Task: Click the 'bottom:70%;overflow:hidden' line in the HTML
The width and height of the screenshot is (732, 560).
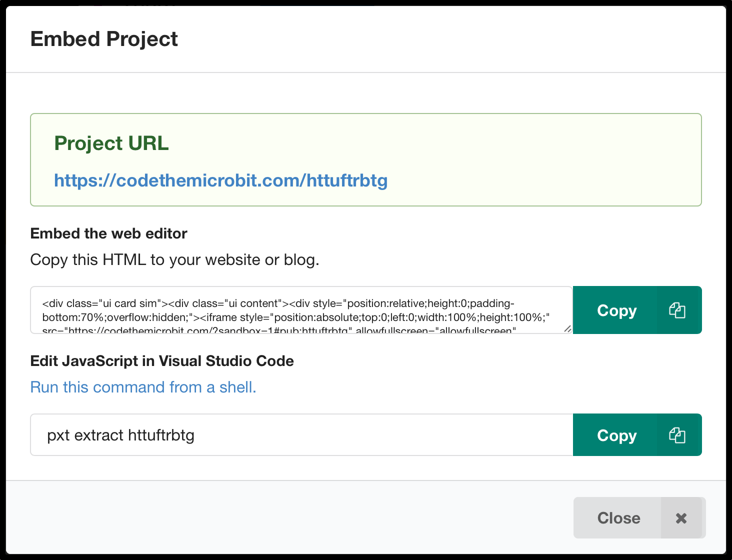Action: [296, 317]
